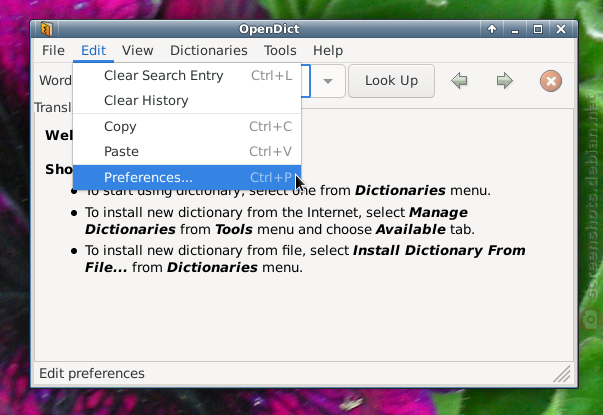Click the forward arrow navigation icon
This screenshot has width=603, height=415.
pyautogui.click(x=504, y=81)
